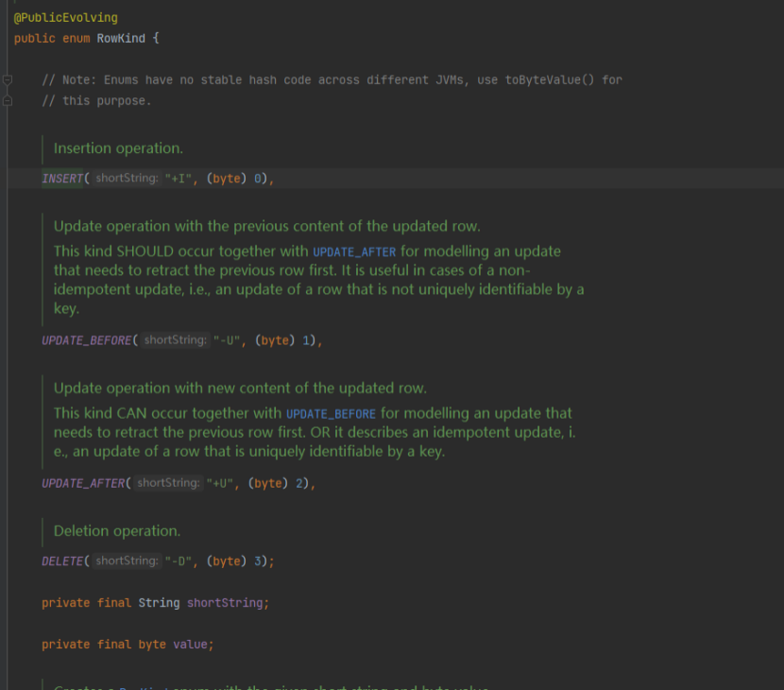This screenshot has height=690, width=784.
Task: Click the shortString hint on the DELETE line
Action: click(127, 561)
